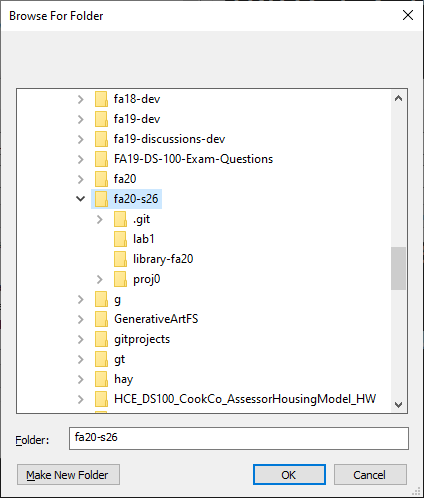Image resolution: width=424 pixels, height=498 pixels.
Task: Click the lab1 folder icon
Action: (x=120, y=239)
